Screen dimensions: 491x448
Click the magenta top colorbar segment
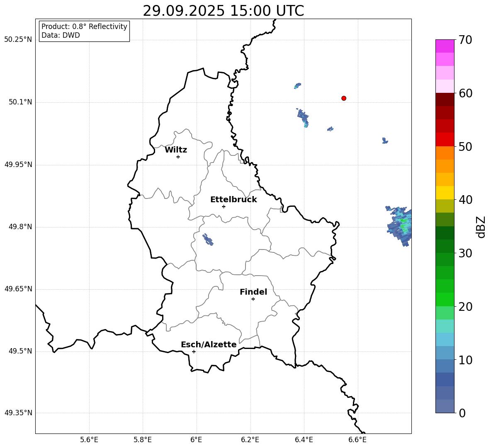pos(445,46)
